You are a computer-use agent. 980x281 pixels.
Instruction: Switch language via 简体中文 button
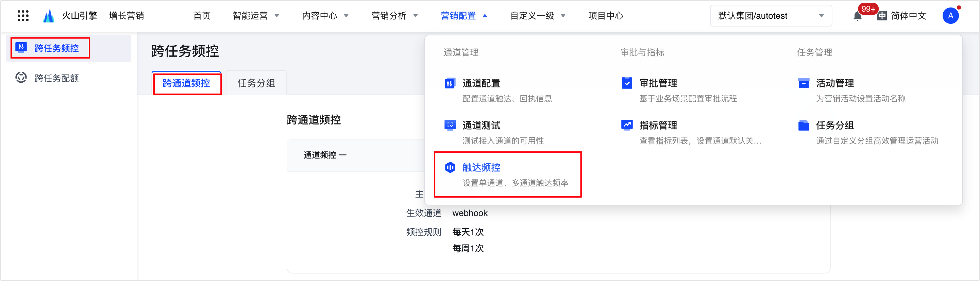click(x=901, y=16)
